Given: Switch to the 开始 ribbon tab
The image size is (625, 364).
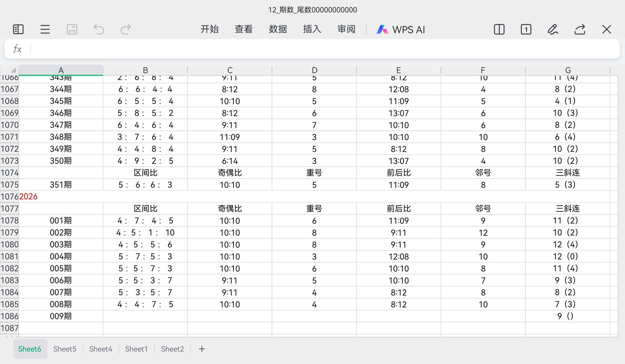Looking at the screenshot, I should [209, 29].
